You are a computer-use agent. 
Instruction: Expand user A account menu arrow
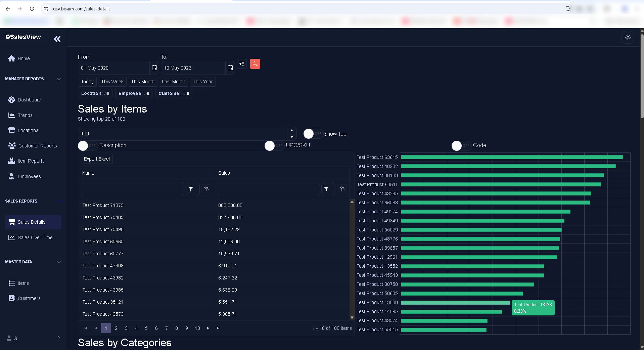click(59, 338)
